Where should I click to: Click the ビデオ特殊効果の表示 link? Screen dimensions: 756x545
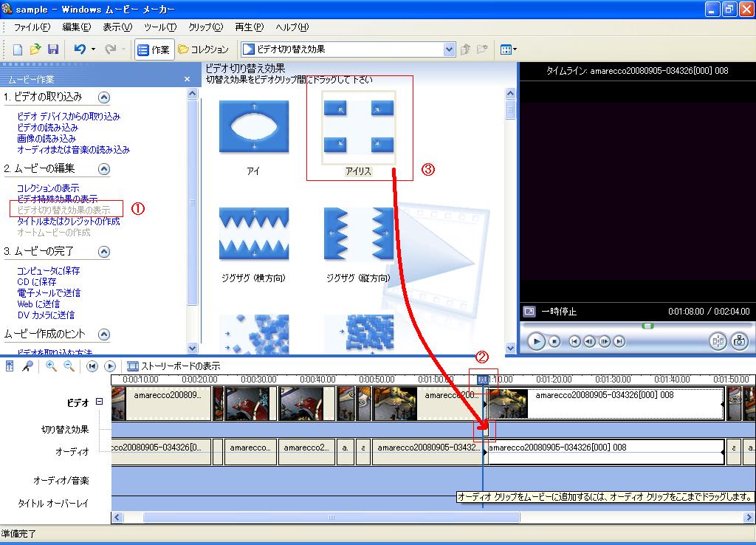pyautogui.click(x=57, y=199)
